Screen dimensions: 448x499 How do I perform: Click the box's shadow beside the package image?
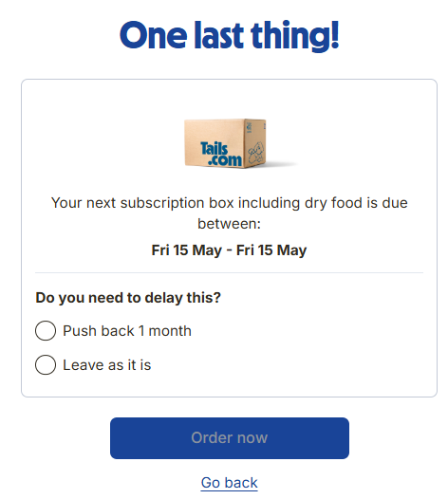(x=282, y=164)
